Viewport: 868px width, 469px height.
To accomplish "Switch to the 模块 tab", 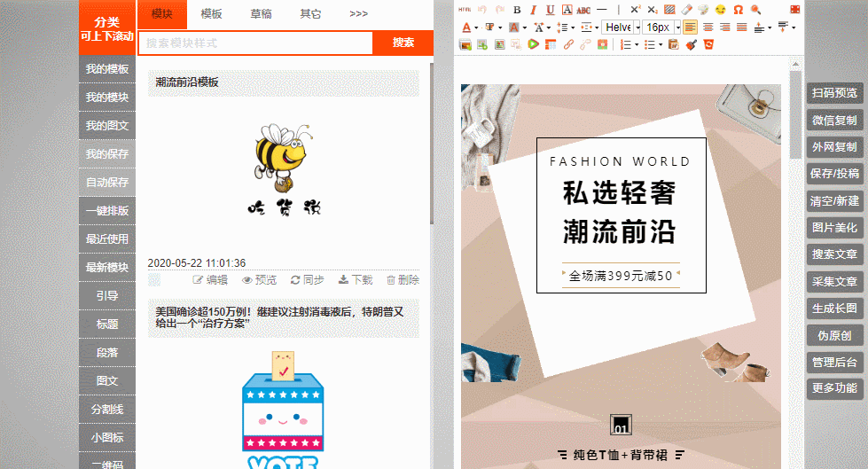I will [x=161, y=14].
